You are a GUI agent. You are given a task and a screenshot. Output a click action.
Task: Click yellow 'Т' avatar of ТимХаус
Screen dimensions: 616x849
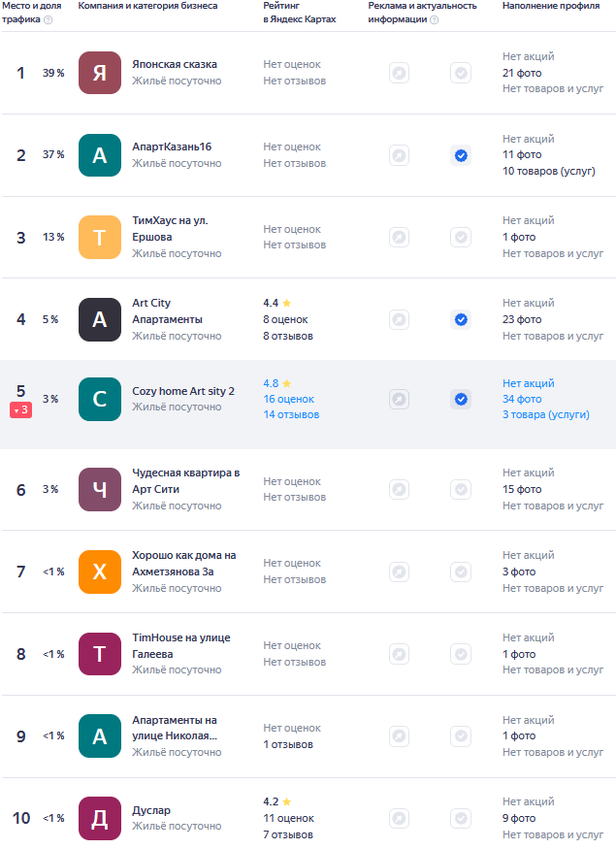point(100,237)
